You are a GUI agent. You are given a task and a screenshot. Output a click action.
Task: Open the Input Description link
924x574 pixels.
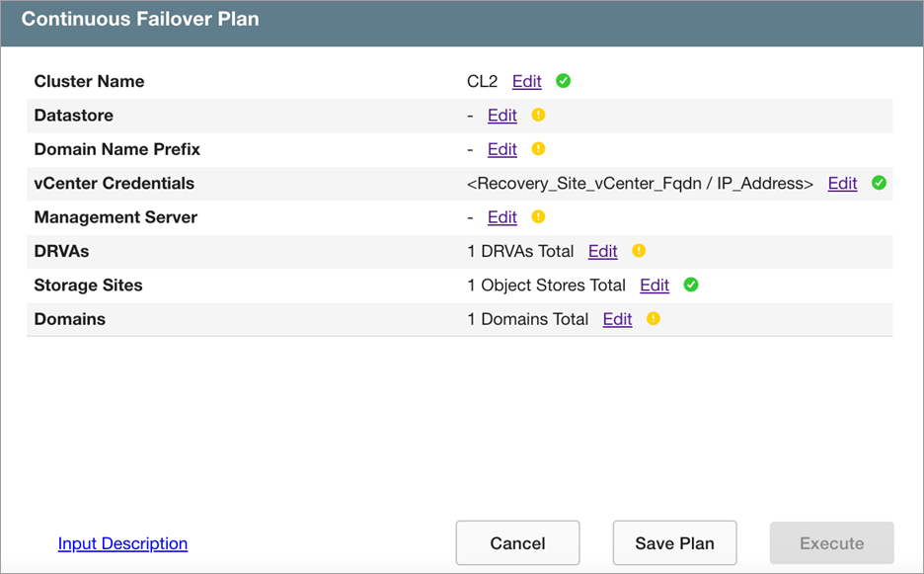pos(122,543)
